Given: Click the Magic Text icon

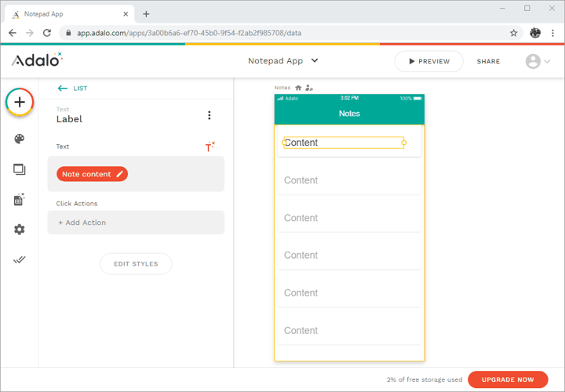Looking at the screenshot, I should [210, 147].
